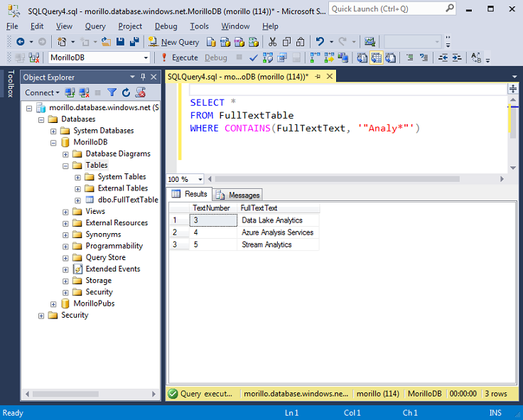Toggle auto-hide pin of Object Explorer
The height and width of the screenshot is (420, 523).
143,77
